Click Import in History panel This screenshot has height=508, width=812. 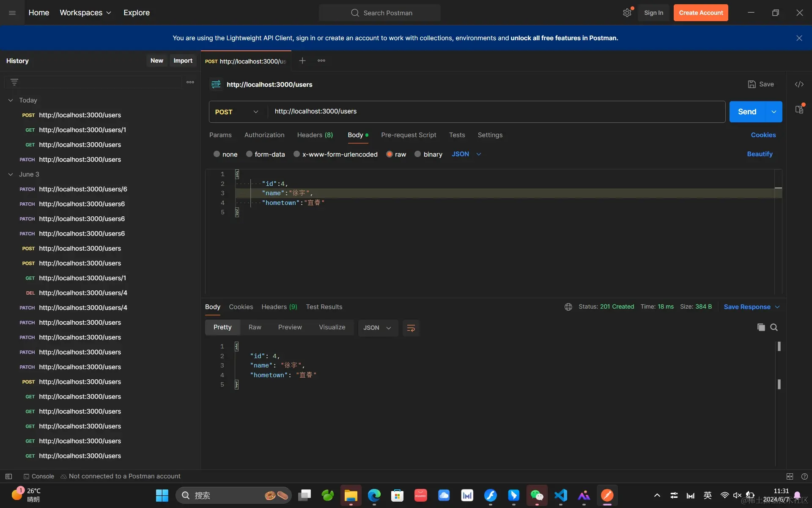tap(183, 61)
